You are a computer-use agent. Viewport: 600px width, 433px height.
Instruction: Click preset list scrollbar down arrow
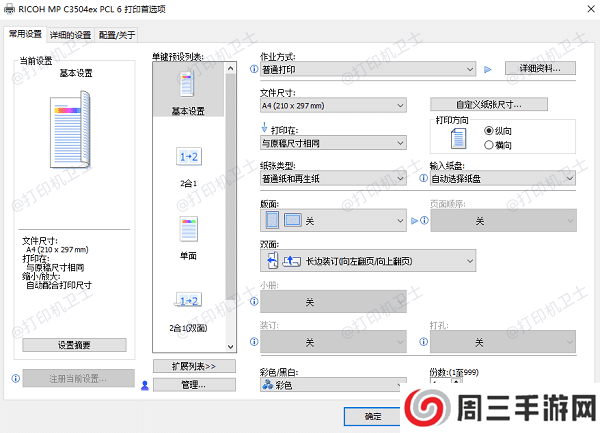230,347
